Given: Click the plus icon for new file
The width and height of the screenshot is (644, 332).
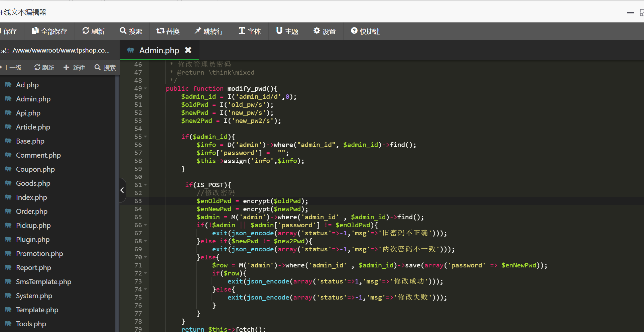Looking at the screenshot, I should pos(66,68).
